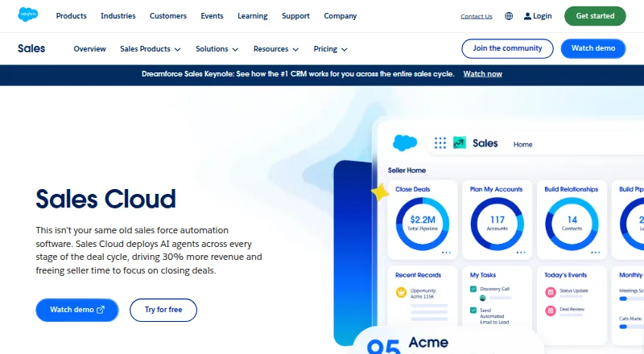Click the green Sales chart app icon
The width and height of the screenshot is (644, 354).
click(x=459, y=143)
